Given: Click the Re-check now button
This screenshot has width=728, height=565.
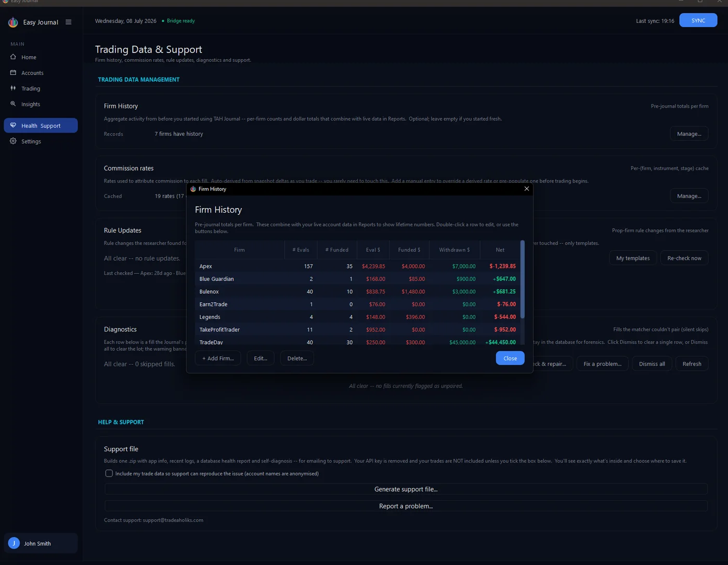Looking at the screenshot, I should pyautogui.click(x=684, y=258).
